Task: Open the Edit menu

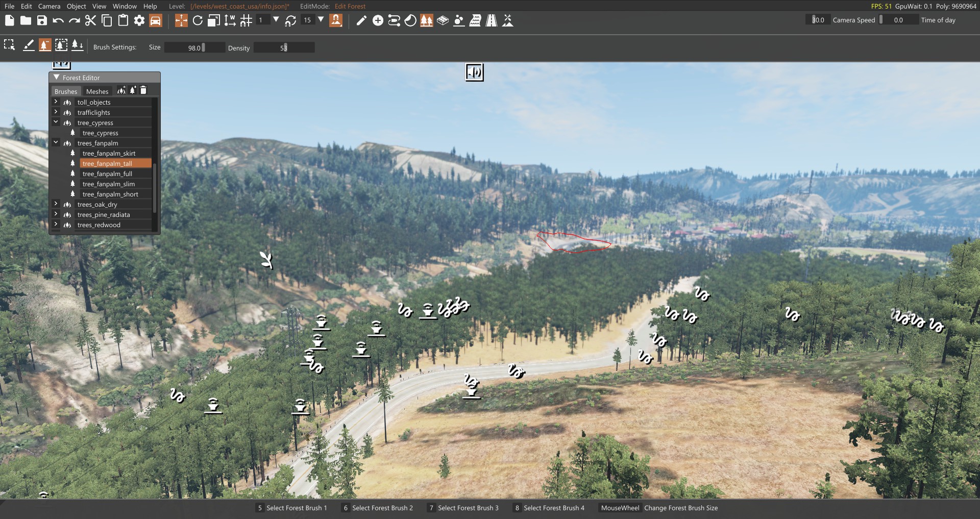Action: [27, 6]
